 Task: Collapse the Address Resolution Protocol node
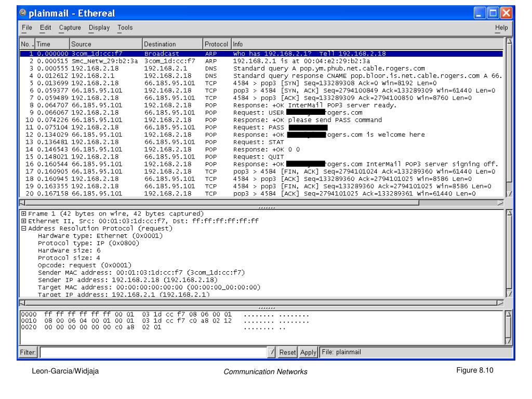tap(24, 229)
